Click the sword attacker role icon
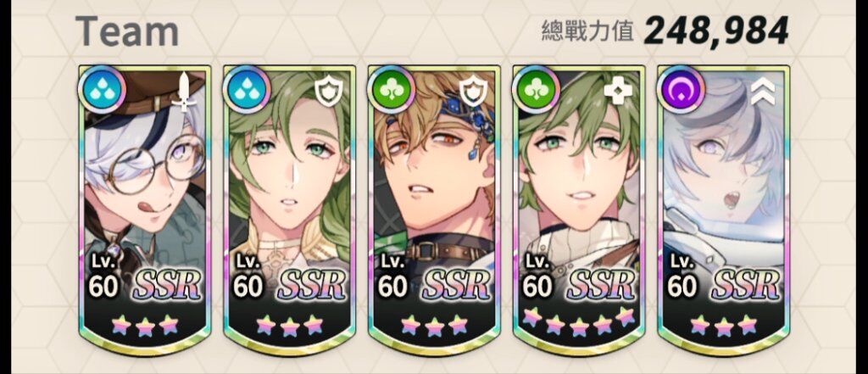 click(182, 90)
